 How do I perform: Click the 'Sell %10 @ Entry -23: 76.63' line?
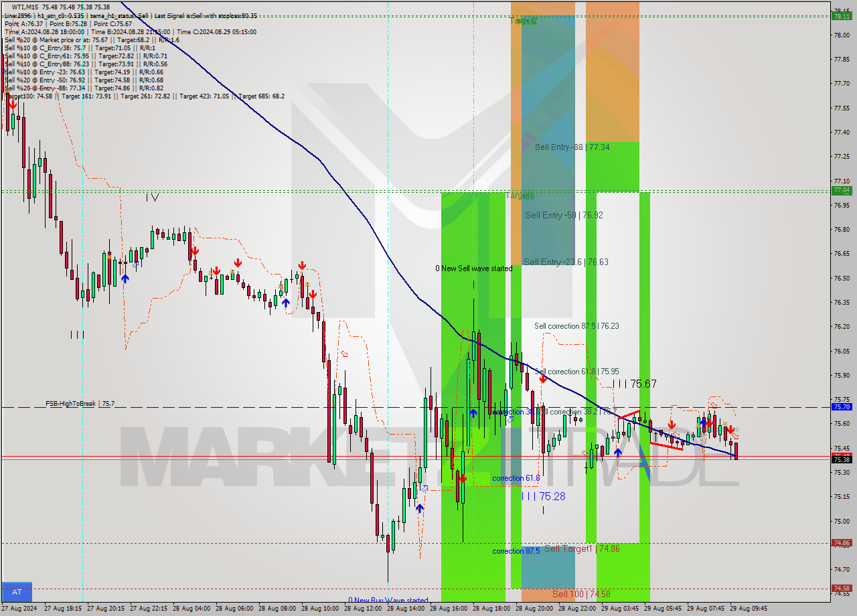(x=84, y=72)
